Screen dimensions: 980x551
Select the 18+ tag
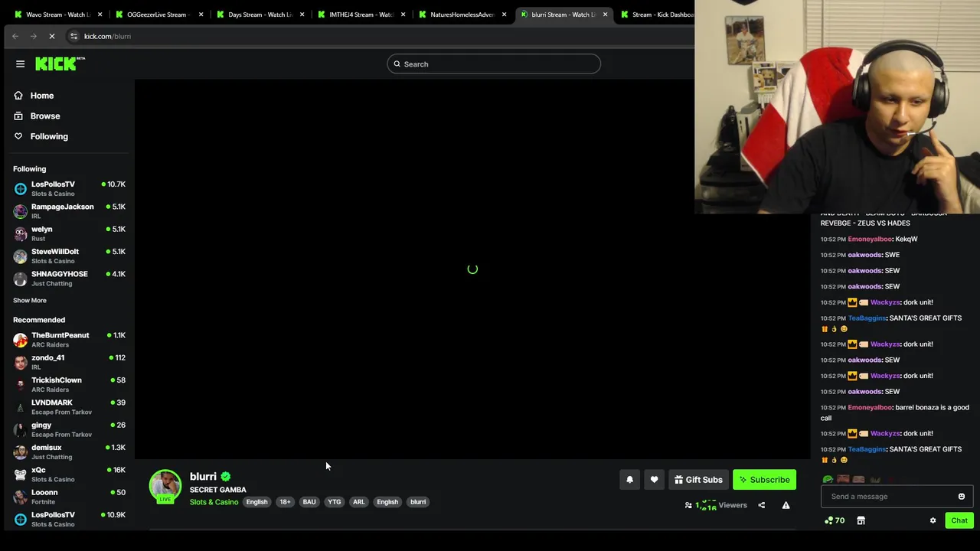tap(285, 502)
